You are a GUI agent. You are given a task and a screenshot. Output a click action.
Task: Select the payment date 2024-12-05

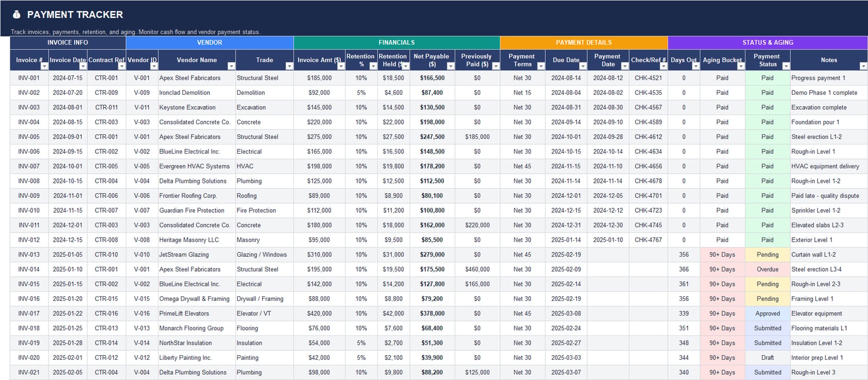click(608, 195)
